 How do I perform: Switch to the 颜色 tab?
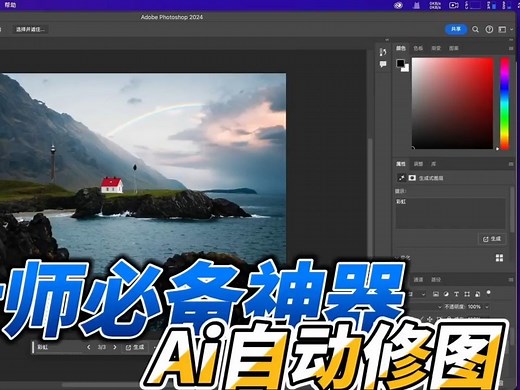(401, 48)
